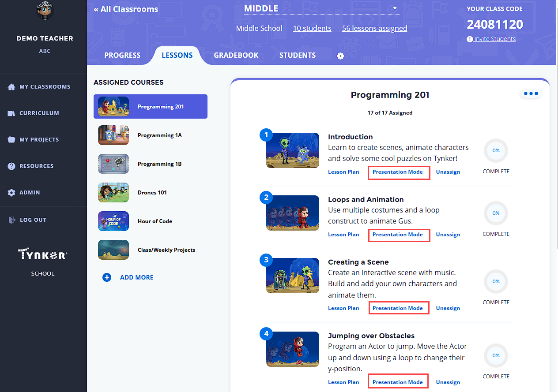558x392 pixels.
Task: Click the Jumping over Obstacles lesson thumbnail
Action: tap(293, 349)
